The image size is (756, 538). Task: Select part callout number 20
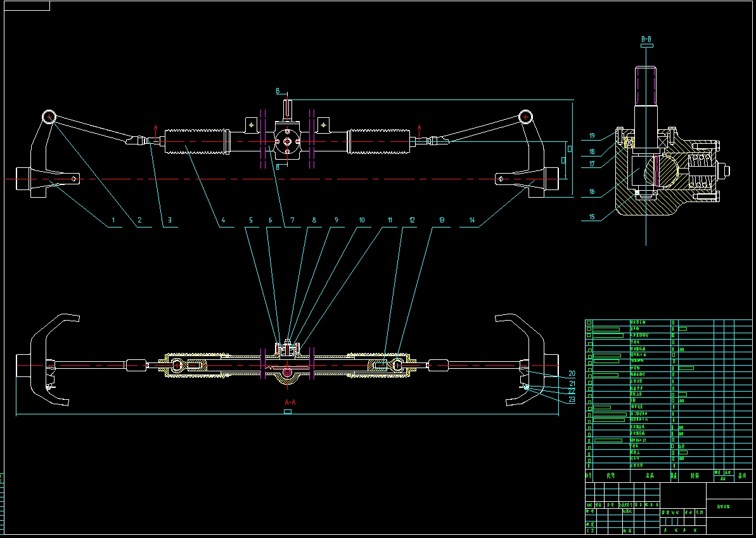(x=572, y=373)
